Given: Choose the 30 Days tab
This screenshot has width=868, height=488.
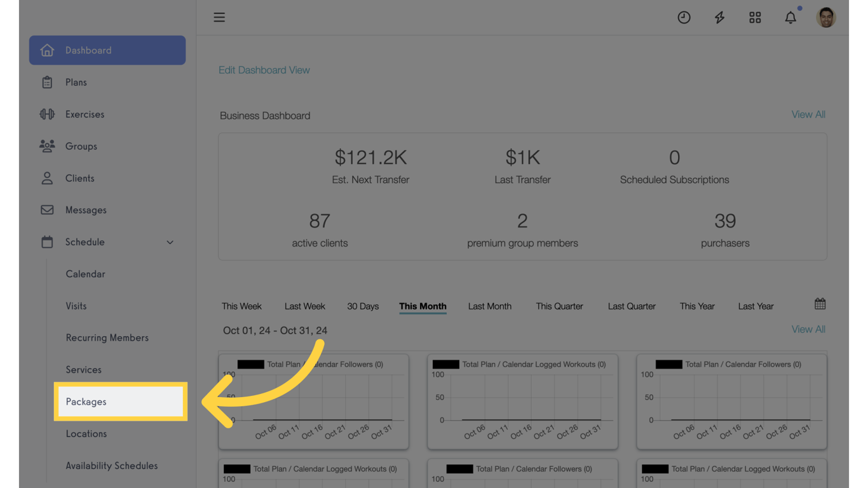Looking at the screenshot, I should (363, 306).
